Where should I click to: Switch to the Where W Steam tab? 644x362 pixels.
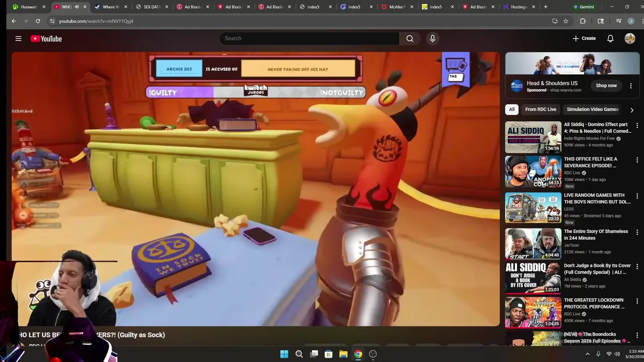tap(107, 7)
